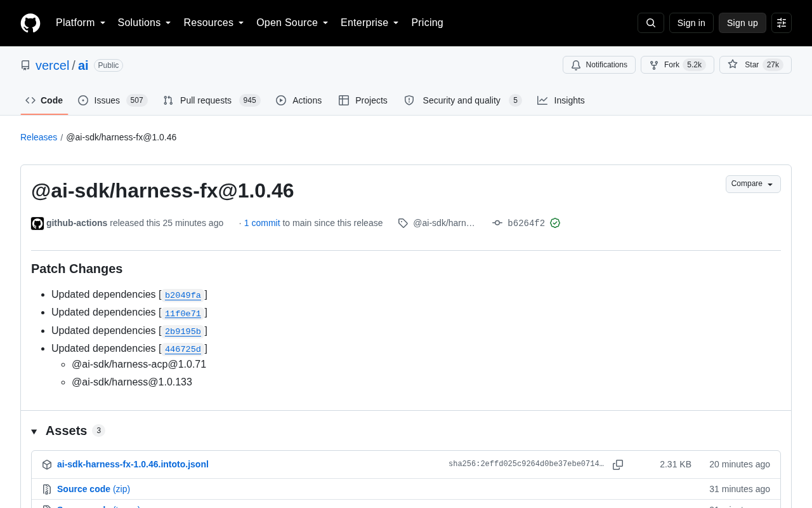Click the Sign in button
The width and height of the screenshot is (812, 508).
point(691,23)
